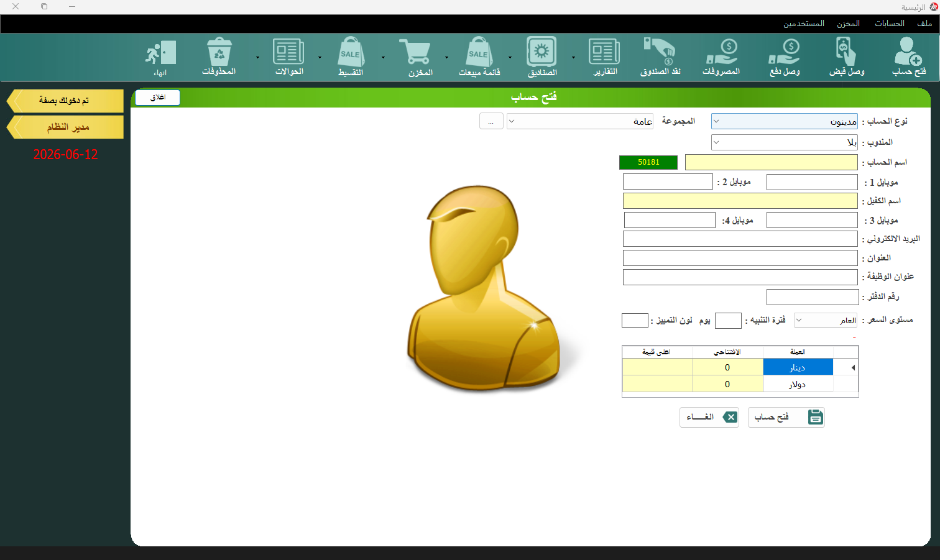Screen dimensions: 940x560
Task: Expand the الصناديق toolbar dropdown arrow
Action: (510, 57)
